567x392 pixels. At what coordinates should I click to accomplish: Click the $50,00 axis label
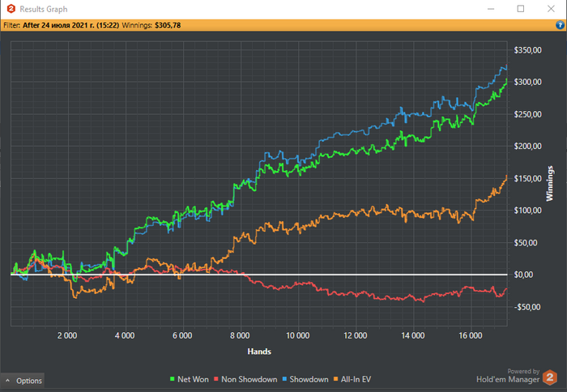point(527,243)
